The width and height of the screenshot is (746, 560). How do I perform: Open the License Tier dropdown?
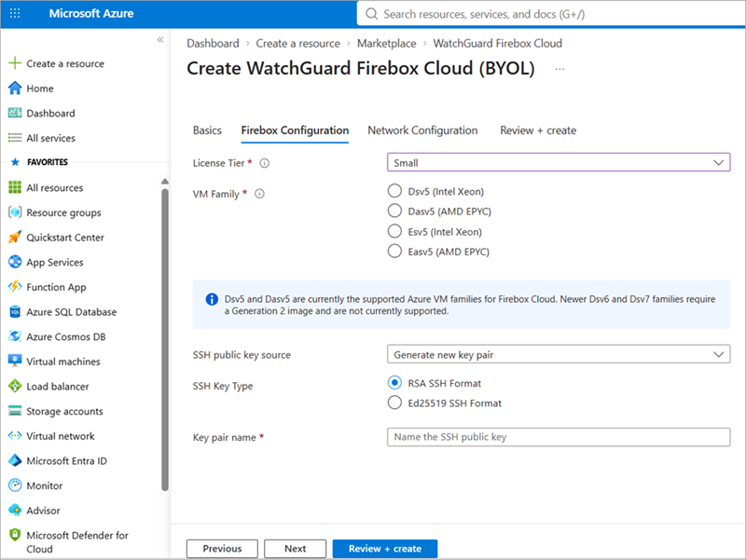point(559,162)
